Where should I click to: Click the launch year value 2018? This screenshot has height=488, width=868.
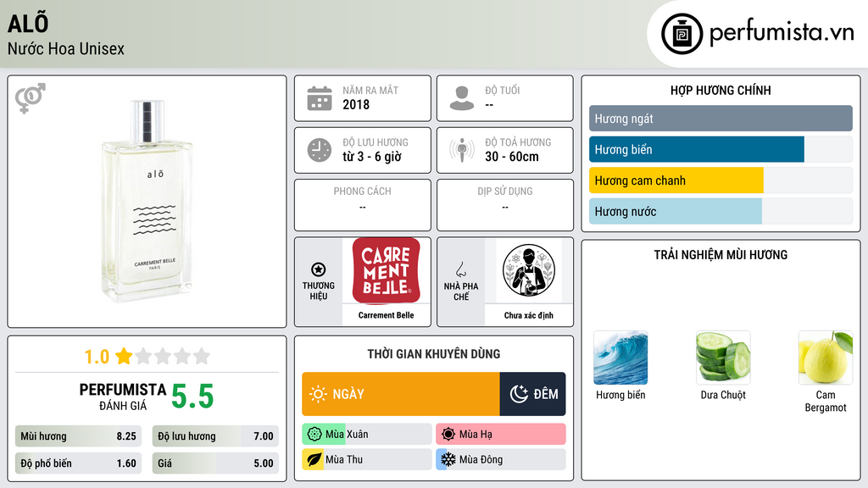click(356, 104)
